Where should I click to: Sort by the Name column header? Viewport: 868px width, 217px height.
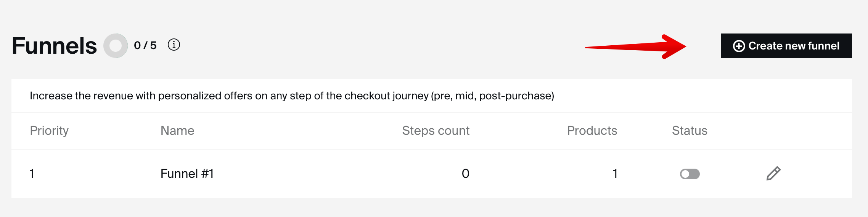pyautogui.click(x=177, y=131)
